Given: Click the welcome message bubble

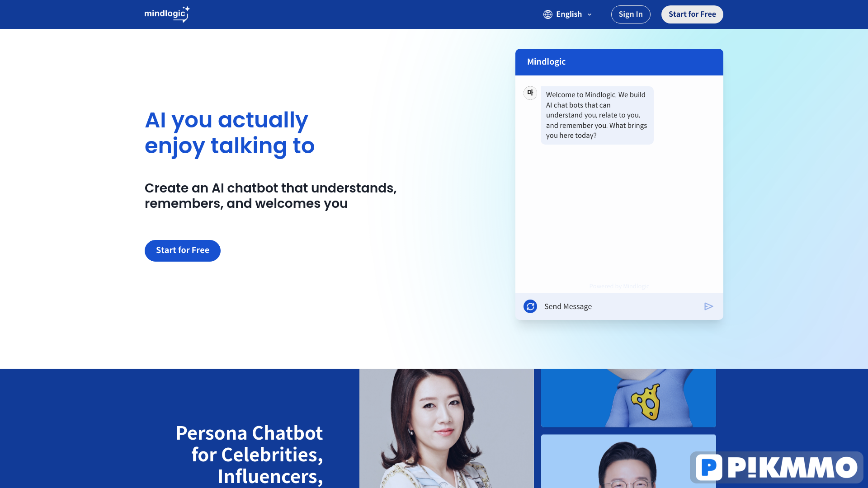Looking at the screenshot, I should (x=597, y=115).
